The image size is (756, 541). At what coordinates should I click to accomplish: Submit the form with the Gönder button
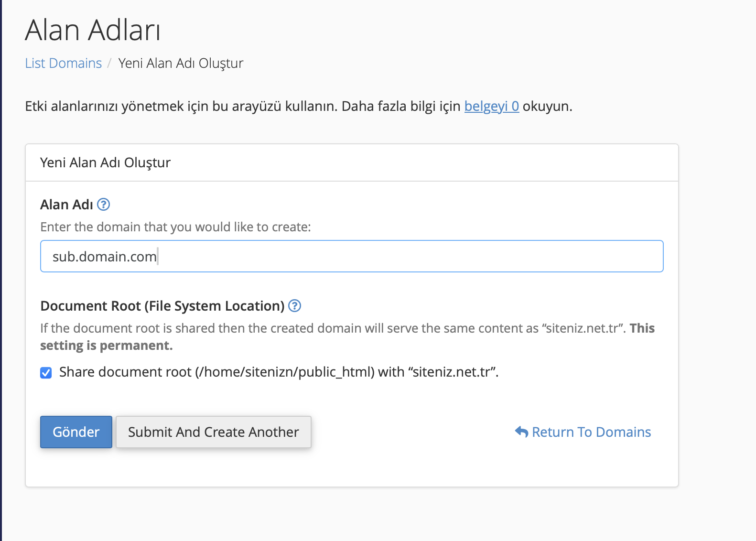pos(76,432)
